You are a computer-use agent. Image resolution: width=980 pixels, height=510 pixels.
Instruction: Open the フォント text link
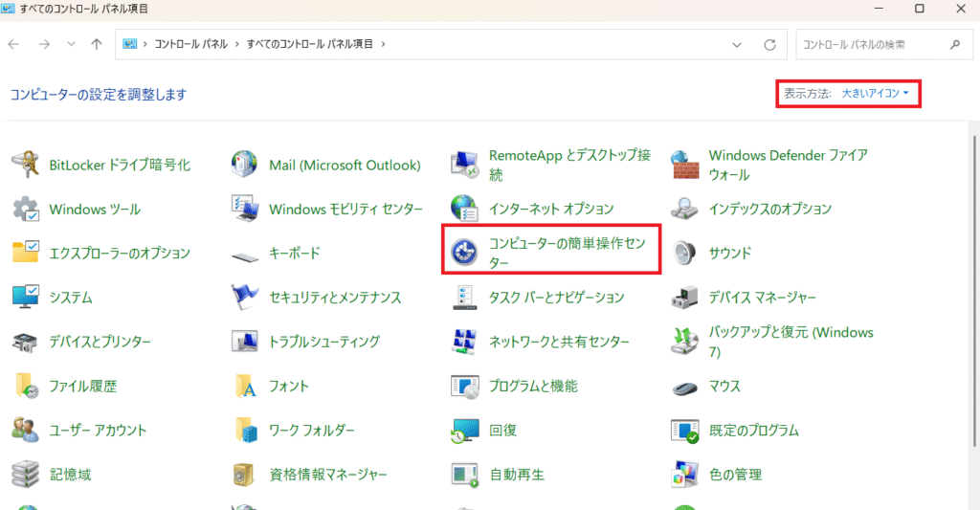tap(289, 387)
